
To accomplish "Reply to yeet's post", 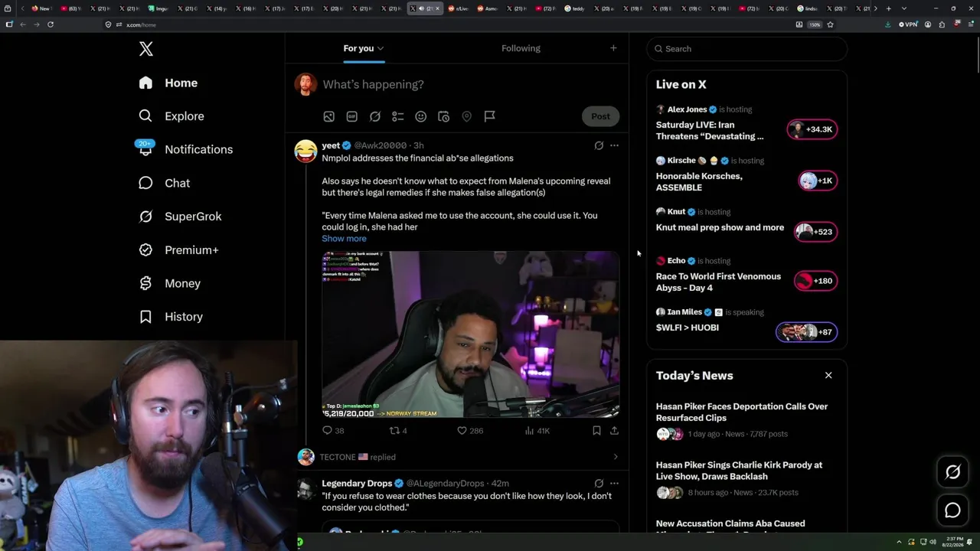I will pyautogui.click(x=333, y=431).
